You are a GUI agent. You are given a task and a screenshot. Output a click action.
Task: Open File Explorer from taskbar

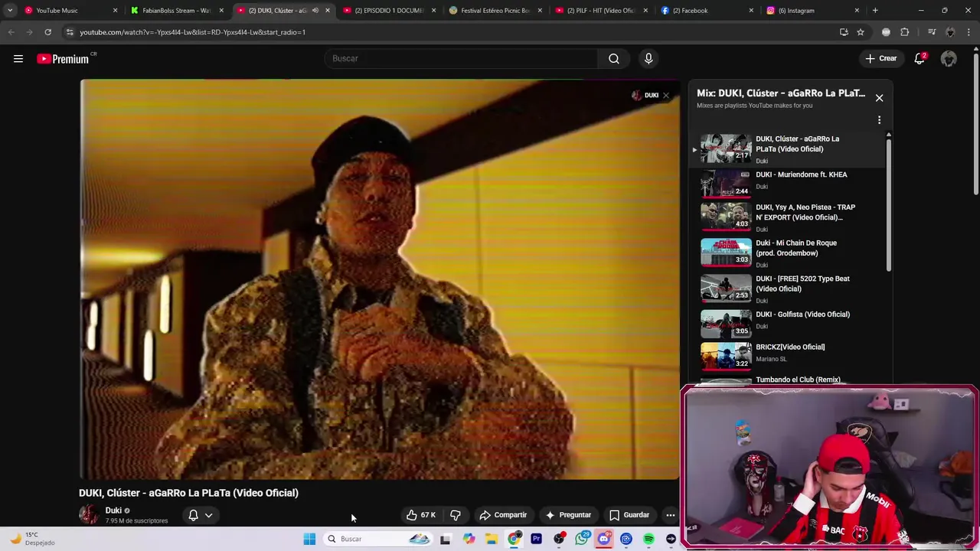(492, 539)
